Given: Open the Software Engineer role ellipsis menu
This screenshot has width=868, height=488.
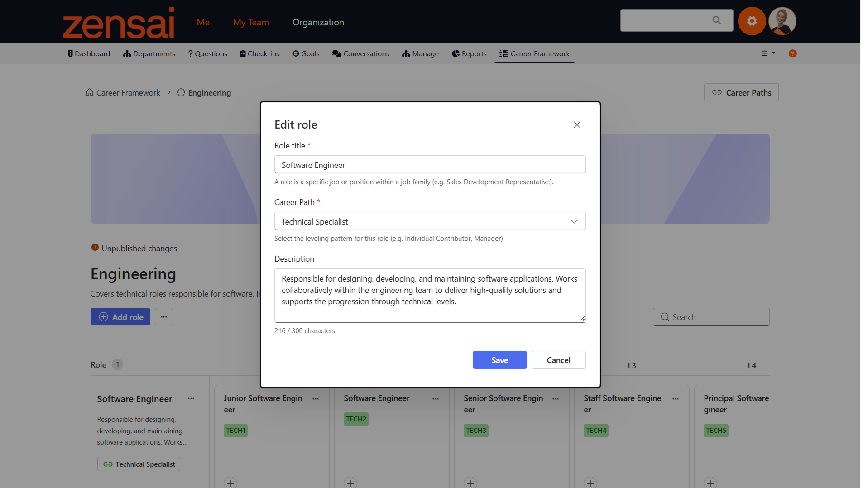Looking at the screenshot, I should (x=191, y=398).
